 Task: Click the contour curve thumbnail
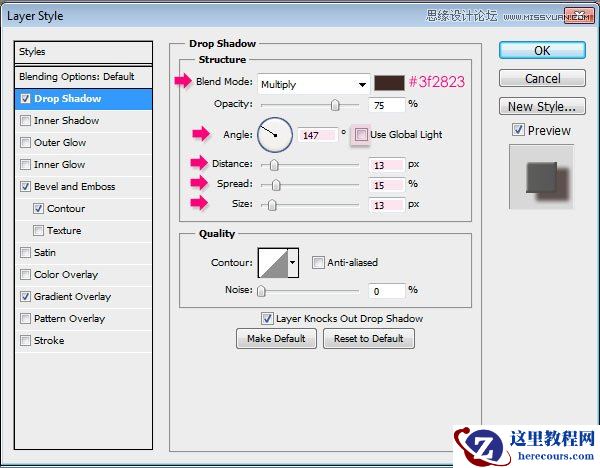(273, 263)
